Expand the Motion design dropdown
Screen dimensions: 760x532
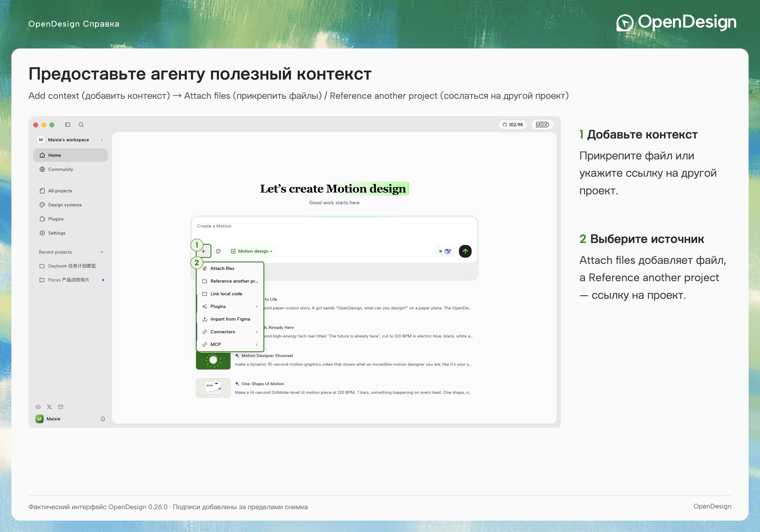252,251
